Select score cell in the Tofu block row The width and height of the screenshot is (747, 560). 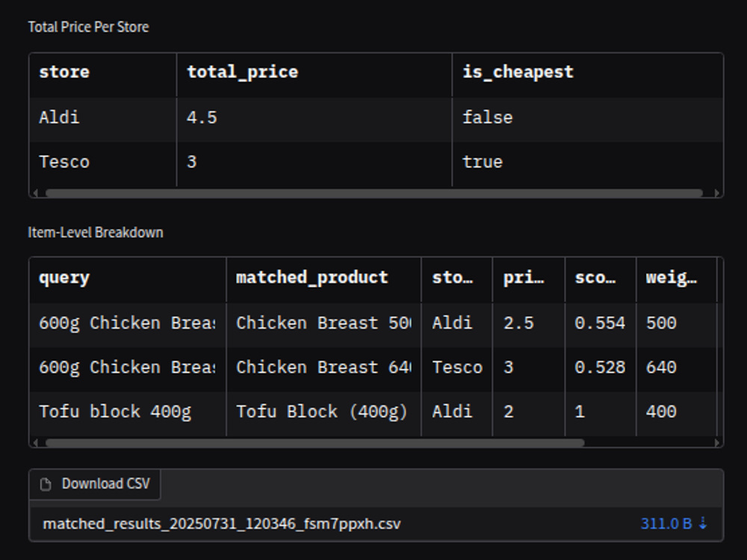[x=601, y=412]
